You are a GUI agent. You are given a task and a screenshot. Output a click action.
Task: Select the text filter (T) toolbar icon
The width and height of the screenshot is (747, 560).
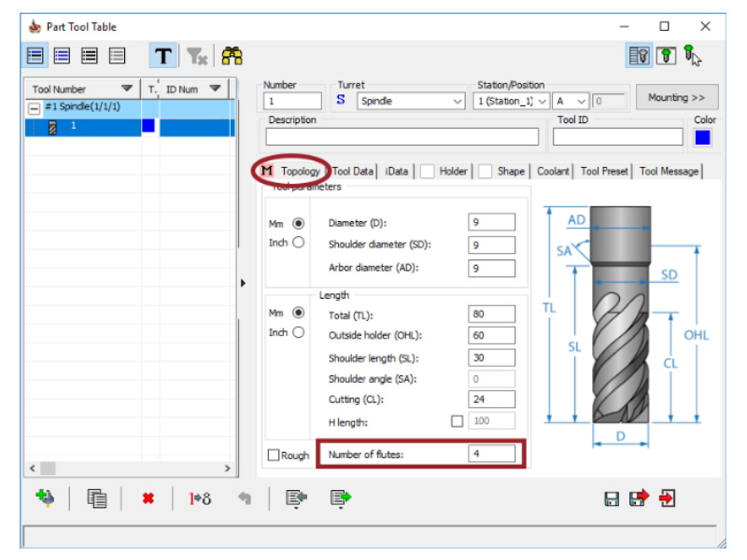point(162,56)
